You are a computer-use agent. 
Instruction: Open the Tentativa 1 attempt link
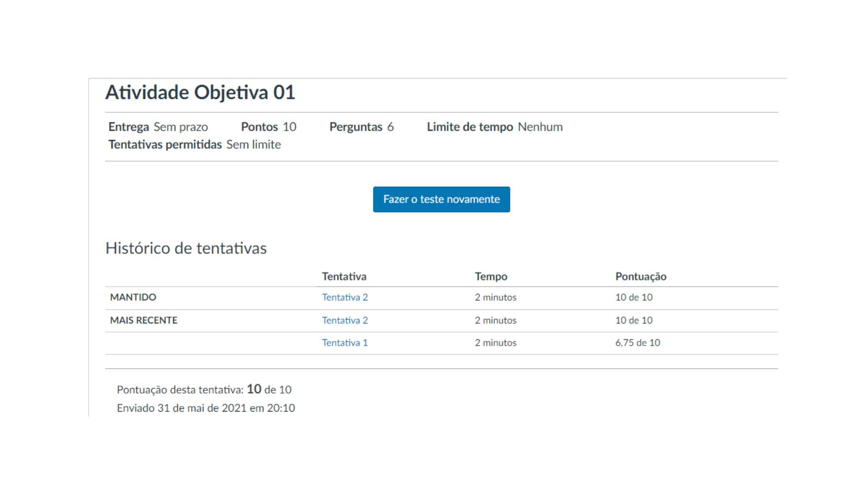344,343
